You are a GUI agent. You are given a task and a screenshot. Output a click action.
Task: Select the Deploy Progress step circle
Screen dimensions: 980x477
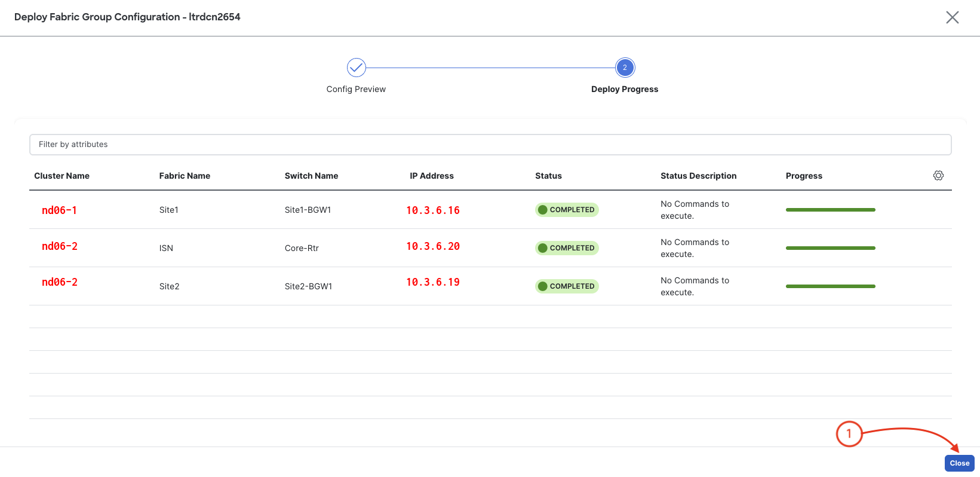(x=625, y=68)
